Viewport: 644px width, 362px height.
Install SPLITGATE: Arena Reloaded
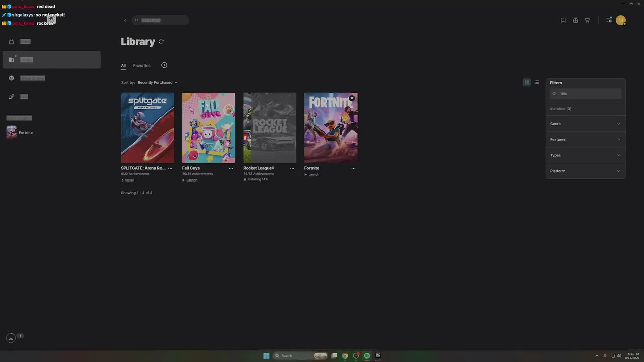coord(128,180)
